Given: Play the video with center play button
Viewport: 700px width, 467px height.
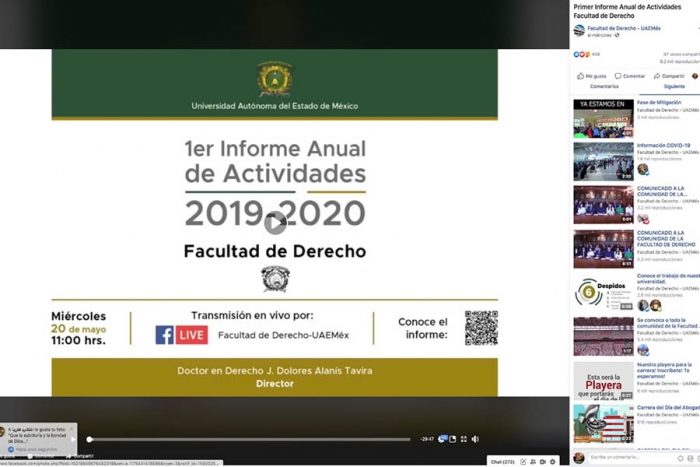Looking at the screenshot, I should pos(275,222).
